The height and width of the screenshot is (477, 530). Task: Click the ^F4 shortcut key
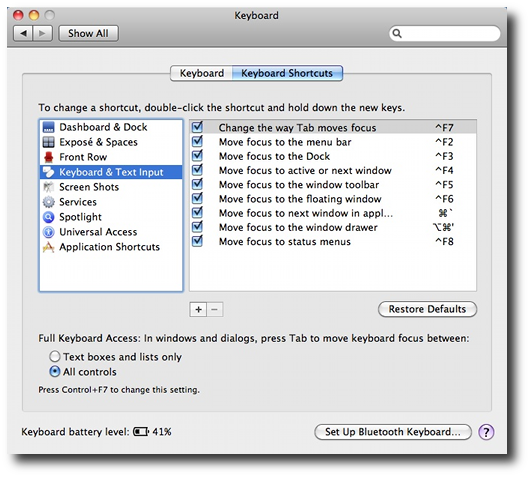[x=444, y=170]
